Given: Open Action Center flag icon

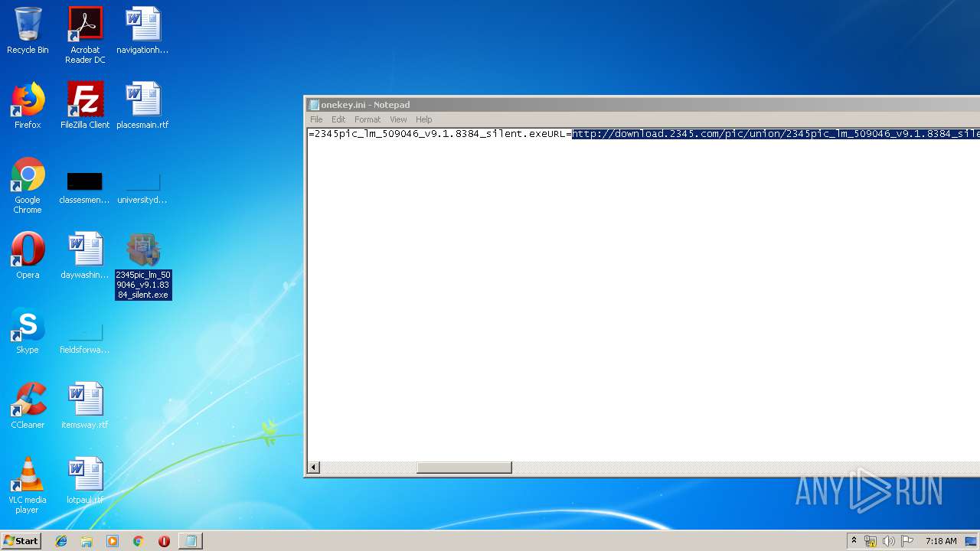Looking at the screenshot, I should [907, 541].
